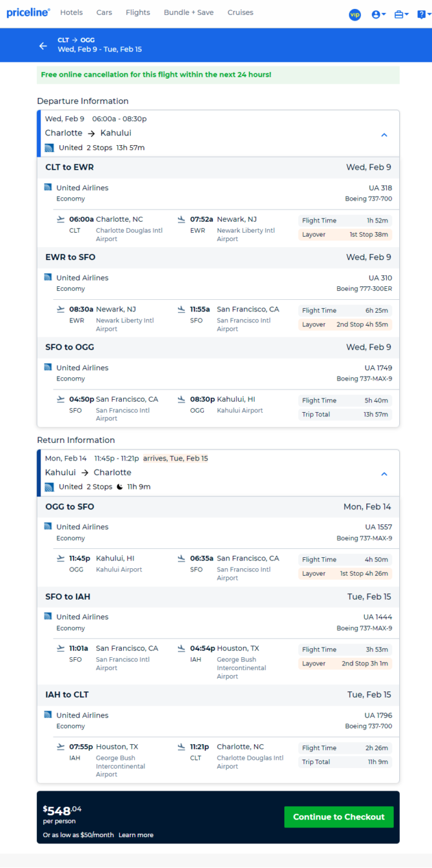Image resolution: width=432 pixels, height=868 pixels.
Task: Click the takeoff icon at 04:50p San Francisco
Action: pyautogui.click(x=61, y=399)
